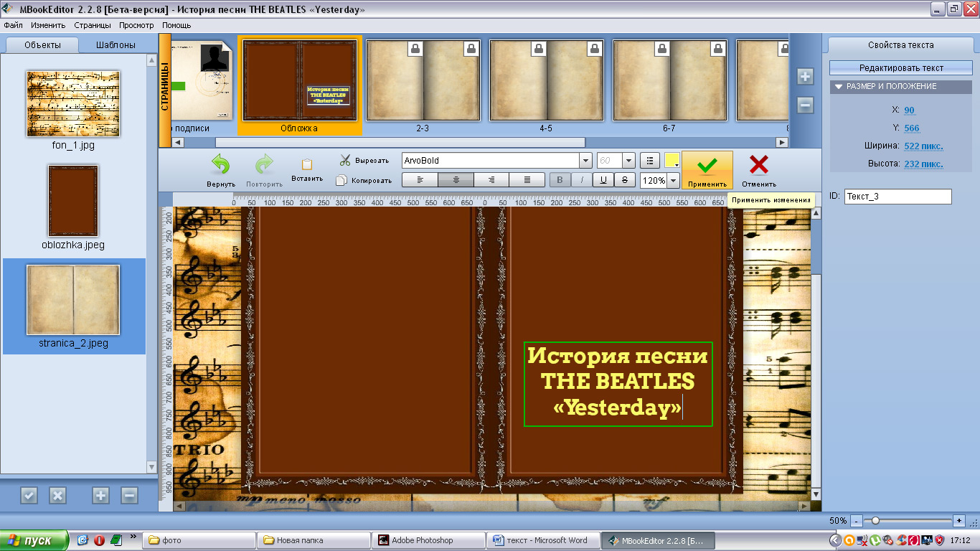
Task: Toggle bold formatting B button
Action: 560,180
